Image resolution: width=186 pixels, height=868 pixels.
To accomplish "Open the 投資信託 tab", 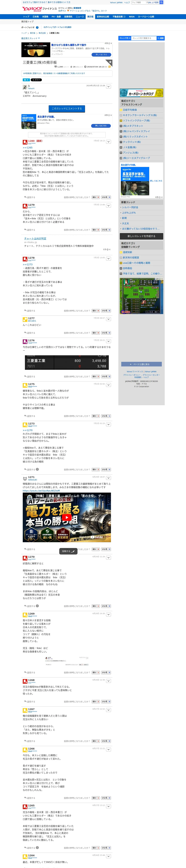I will coord(68,16).
